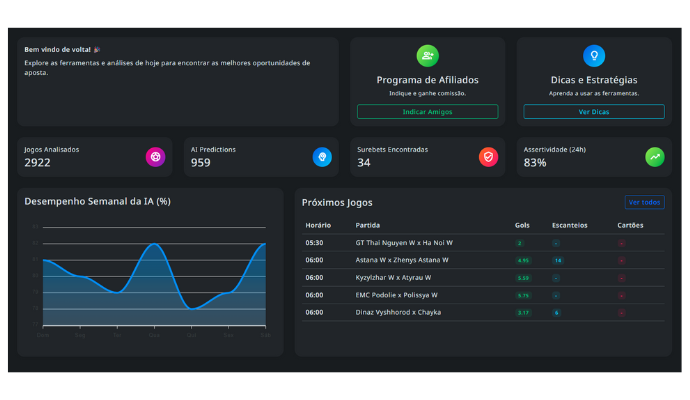
Task: Click the 4.95 goals badge for Astana W
Action: click(522, 260)
